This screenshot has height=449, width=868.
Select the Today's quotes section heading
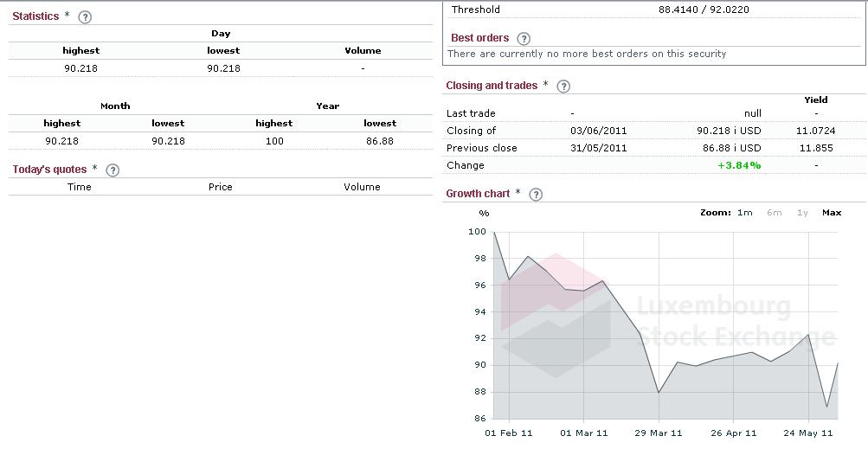(49, 170)
